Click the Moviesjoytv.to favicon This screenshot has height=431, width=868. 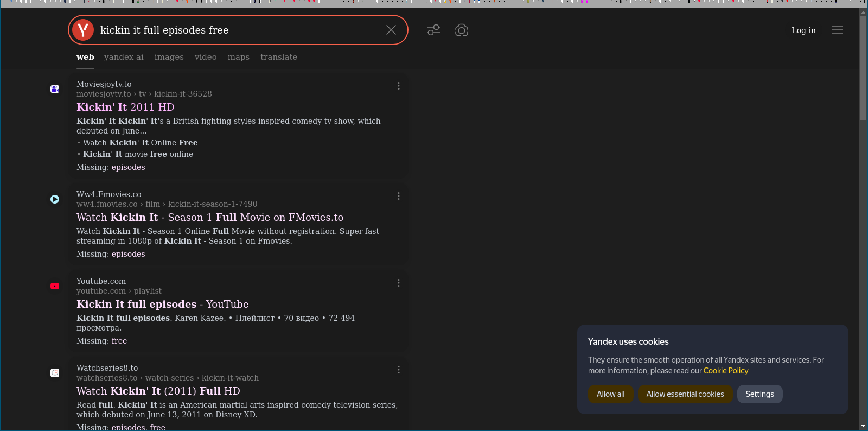55,88
